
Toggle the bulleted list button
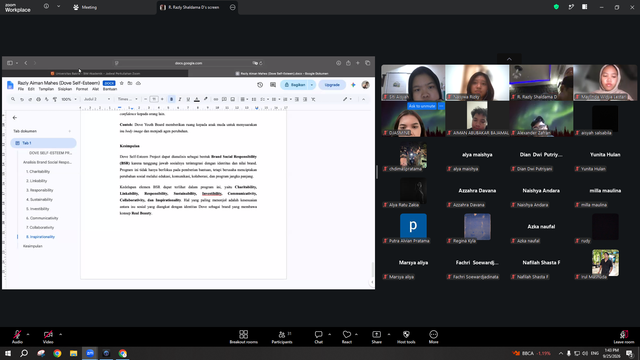(x=274, y=99)
